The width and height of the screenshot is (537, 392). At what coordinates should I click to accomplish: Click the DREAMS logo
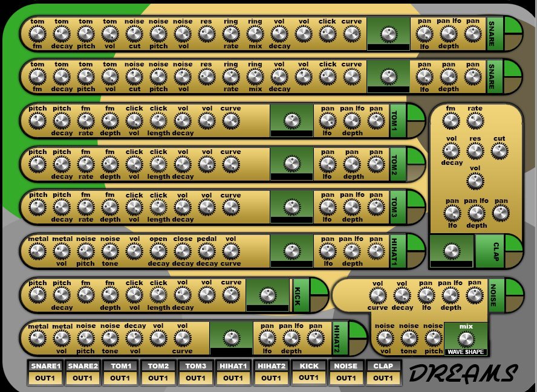click(x=463, y=373)
